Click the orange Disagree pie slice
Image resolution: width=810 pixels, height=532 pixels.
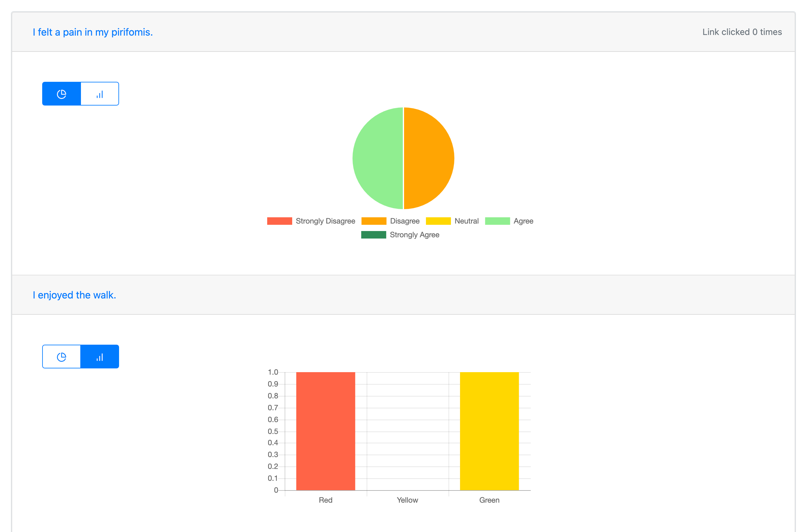(429, 158)
